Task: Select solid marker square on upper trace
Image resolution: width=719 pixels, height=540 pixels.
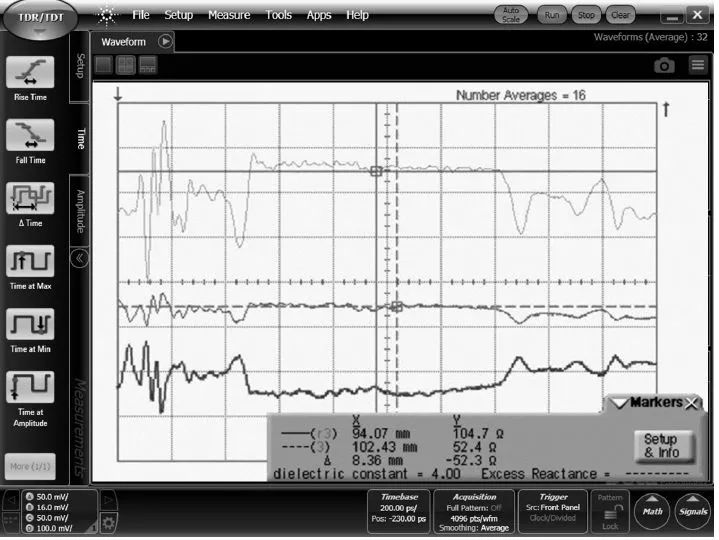Action: (x=376, y=171)
